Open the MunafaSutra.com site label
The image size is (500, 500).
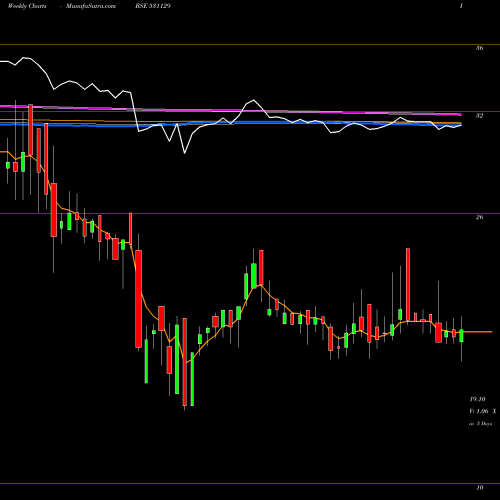[91, 6]
